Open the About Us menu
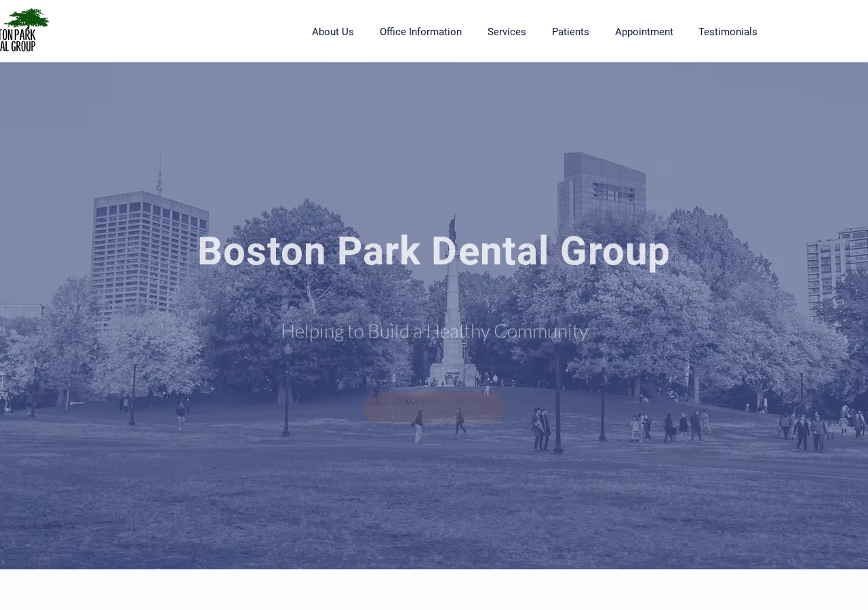Image resolution: width=868 pixels, height=610 pixels. pos(333,32)
